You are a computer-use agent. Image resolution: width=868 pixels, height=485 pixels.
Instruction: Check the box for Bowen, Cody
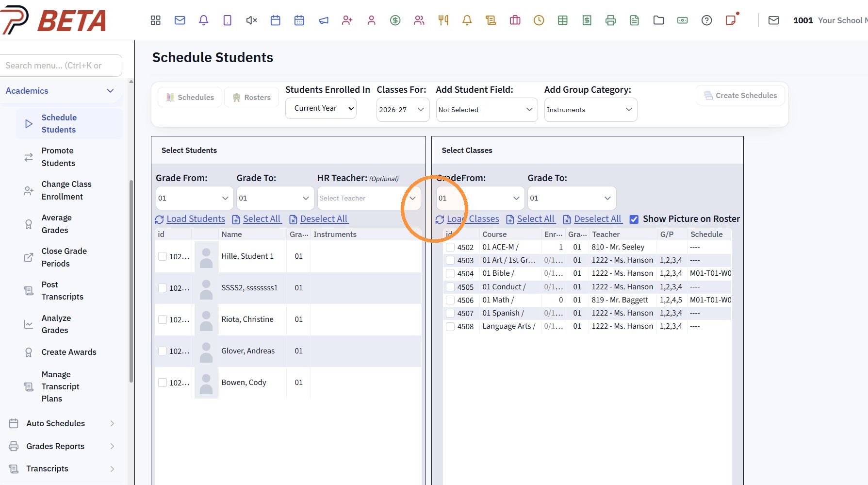pos(163,383)
